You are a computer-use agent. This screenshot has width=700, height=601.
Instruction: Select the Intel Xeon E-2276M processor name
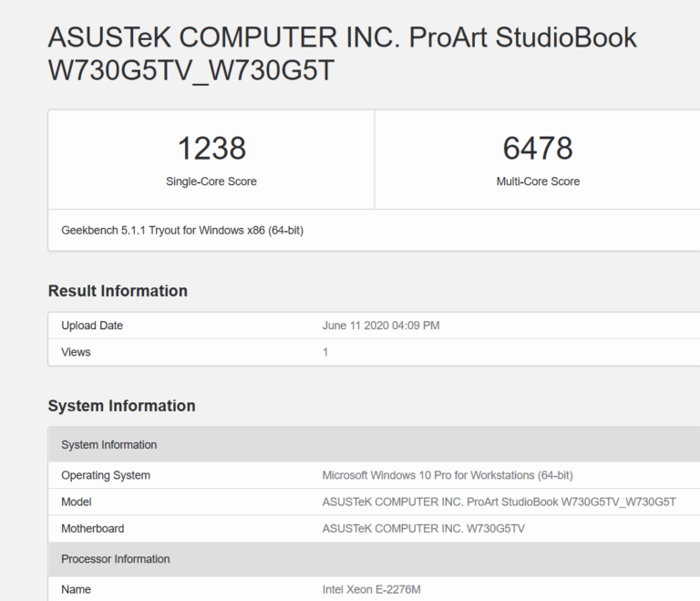click(372, 589)
